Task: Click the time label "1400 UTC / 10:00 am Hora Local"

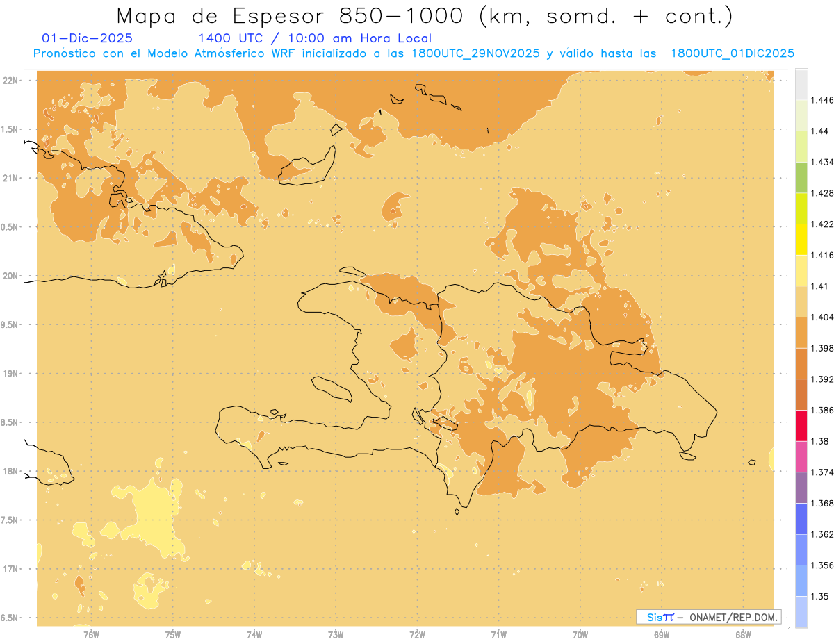Action: (x=315, y=39)
